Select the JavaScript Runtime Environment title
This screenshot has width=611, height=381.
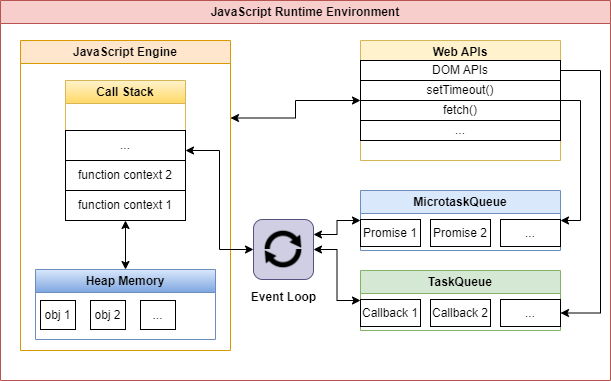tap(305, 12)
